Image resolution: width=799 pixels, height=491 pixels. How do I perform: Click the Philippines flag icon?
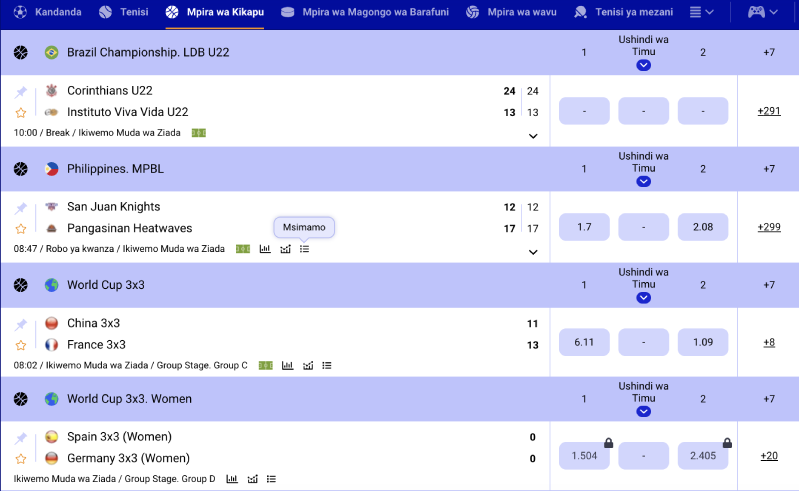coord(51,169)
